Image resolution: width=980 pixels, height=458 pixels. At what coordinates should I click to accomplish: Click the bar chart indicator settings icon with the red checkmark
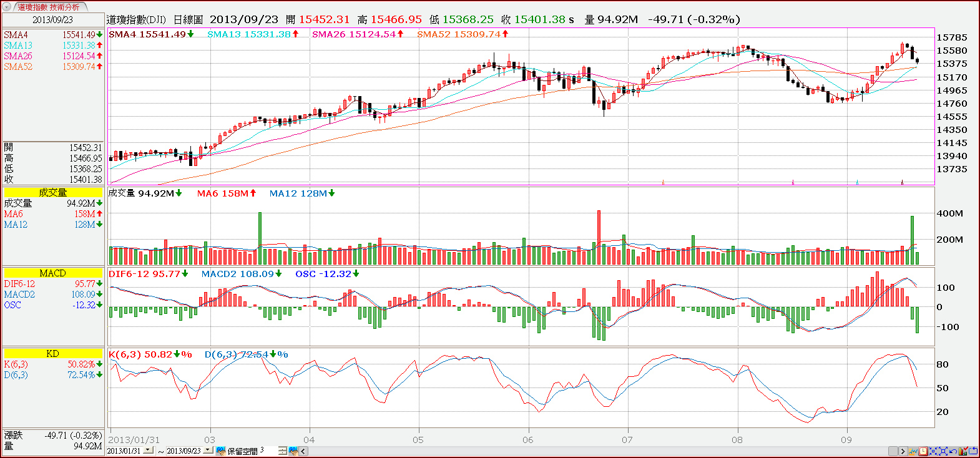pyautogui.click(x=963, y=451)
